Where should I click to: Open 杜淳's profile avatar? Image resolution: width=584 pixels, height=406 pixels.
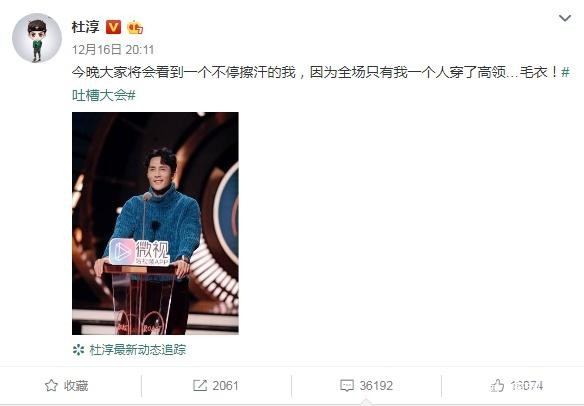[36, 38]
